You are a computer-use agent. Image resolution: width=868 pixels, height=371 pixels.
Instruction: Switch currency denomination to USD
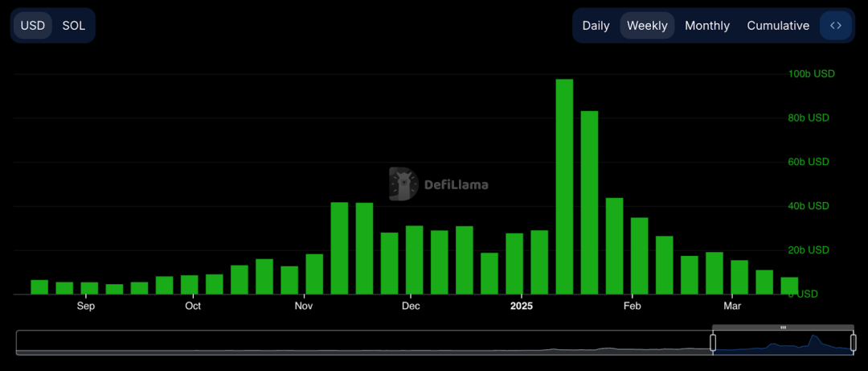[33, 25]
